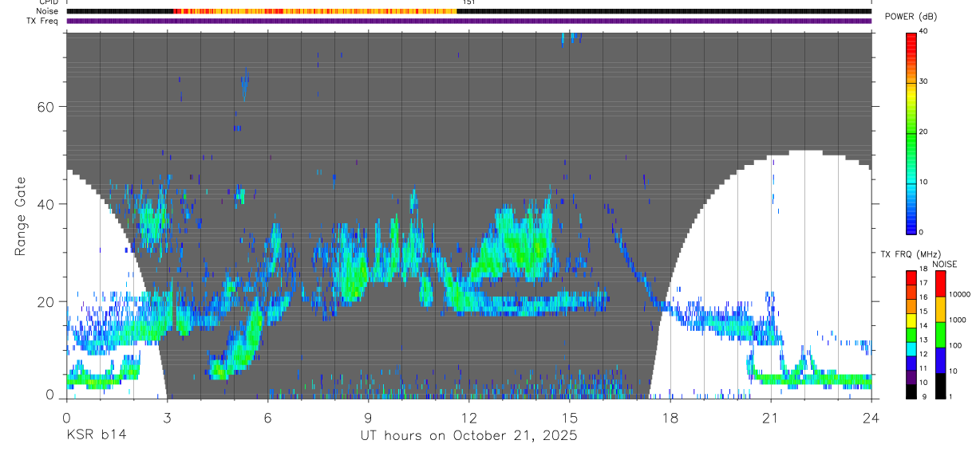Image resolution: width=980 pixels, height=452 pixels.
Task: Click the 21 hour axis label
Action: [771, 417]
